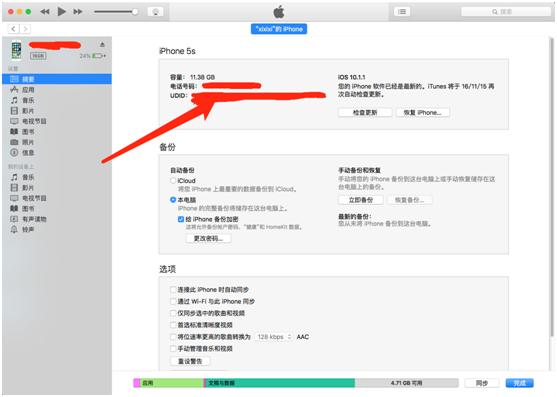Click the 同步 button
This screenshot has width=557, height=397.
[x=482, y=383]
